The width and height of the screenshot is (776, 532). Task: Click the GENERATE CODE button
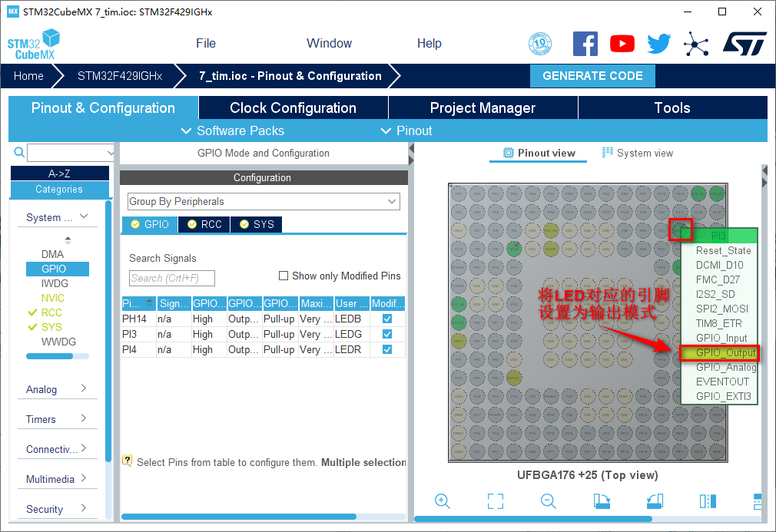[592, 75]
